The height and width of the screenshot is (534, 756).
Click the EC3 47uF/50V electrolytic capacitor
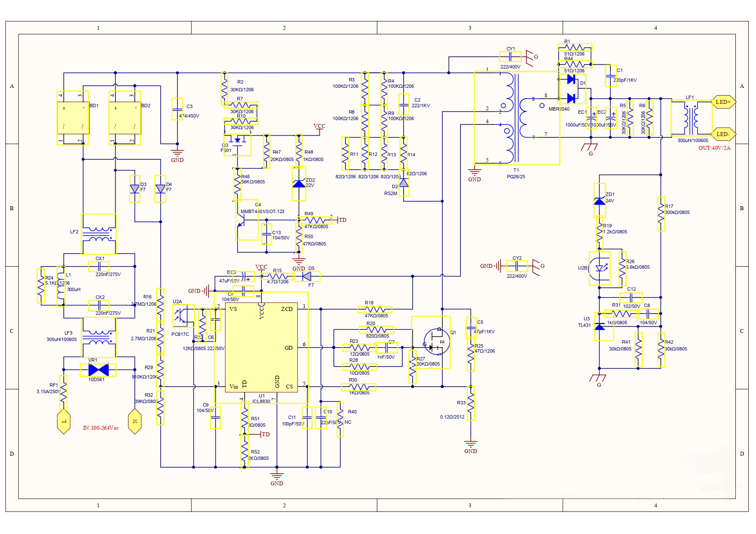[243, 276]
